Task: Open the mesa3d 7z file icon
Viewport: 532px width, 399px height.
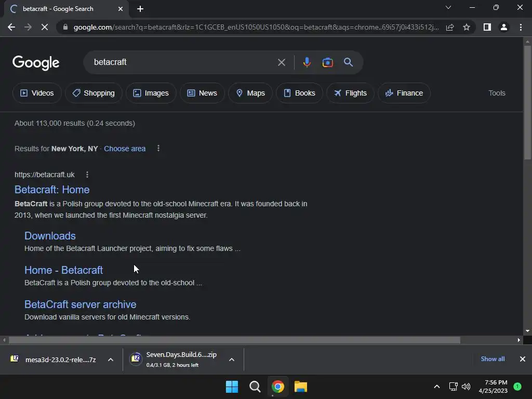Action: click(15, 358)
